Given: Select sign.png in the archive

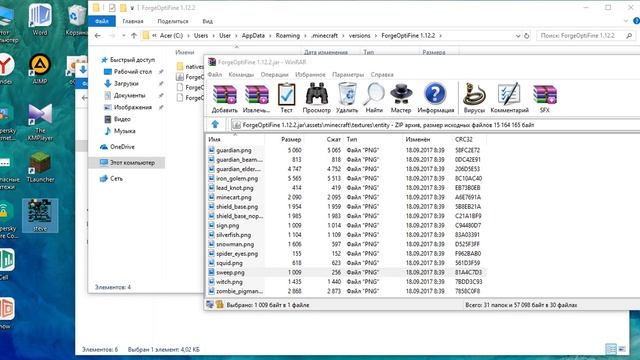Looking at the screenshot, I should [x=228, y=225].
